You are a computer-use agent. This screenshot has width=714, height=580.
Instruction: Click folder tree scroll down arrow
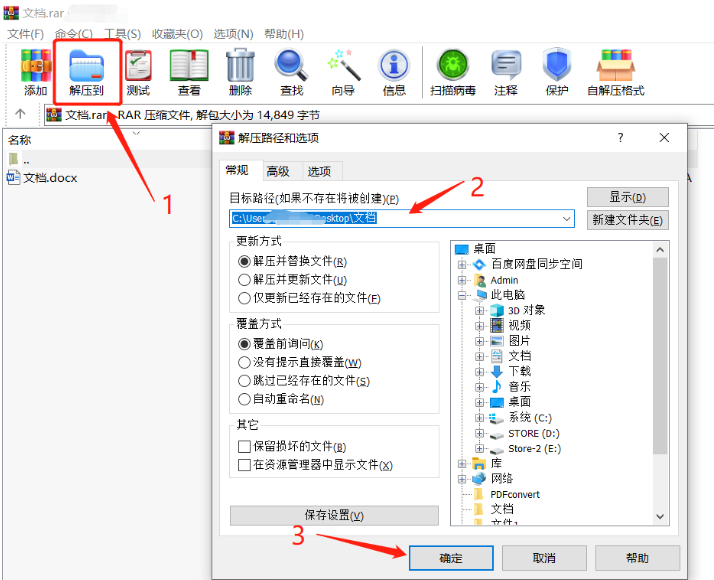click(660, 517)
